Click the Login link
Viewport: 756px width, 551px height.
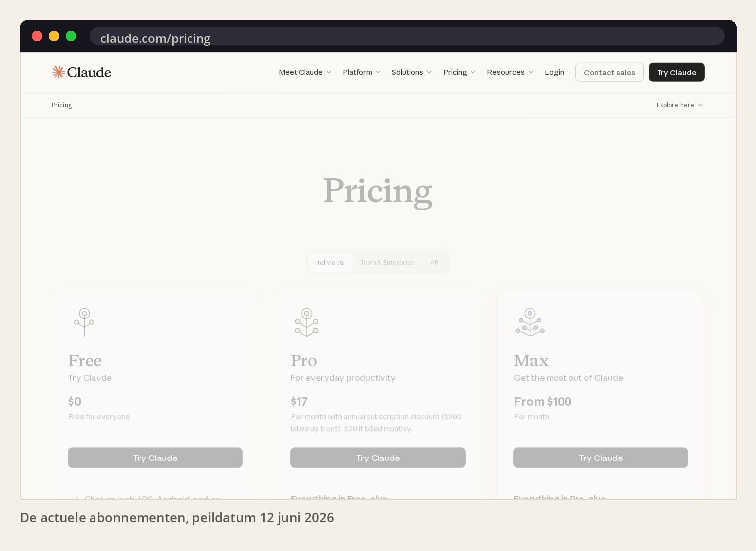[554, 72]
